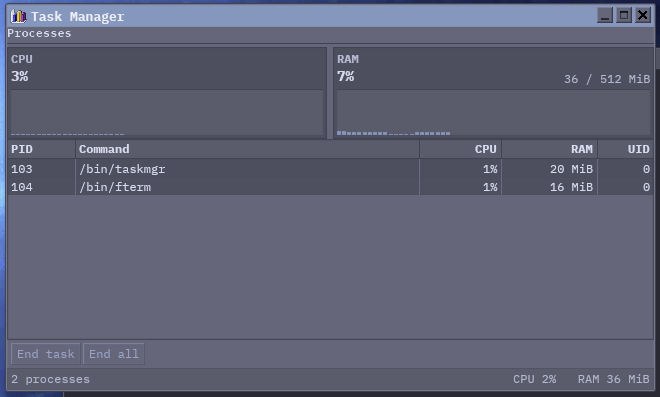Select PID 103 cell

point(22,169)
